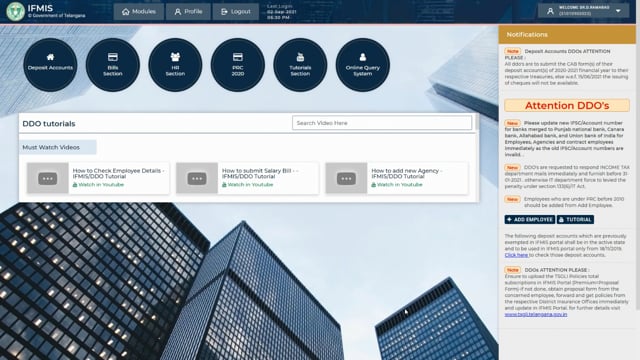The image size is (640, 360).
Task: Click the TUTORIAL button in notifications
Action: click(x=575, y=220)
